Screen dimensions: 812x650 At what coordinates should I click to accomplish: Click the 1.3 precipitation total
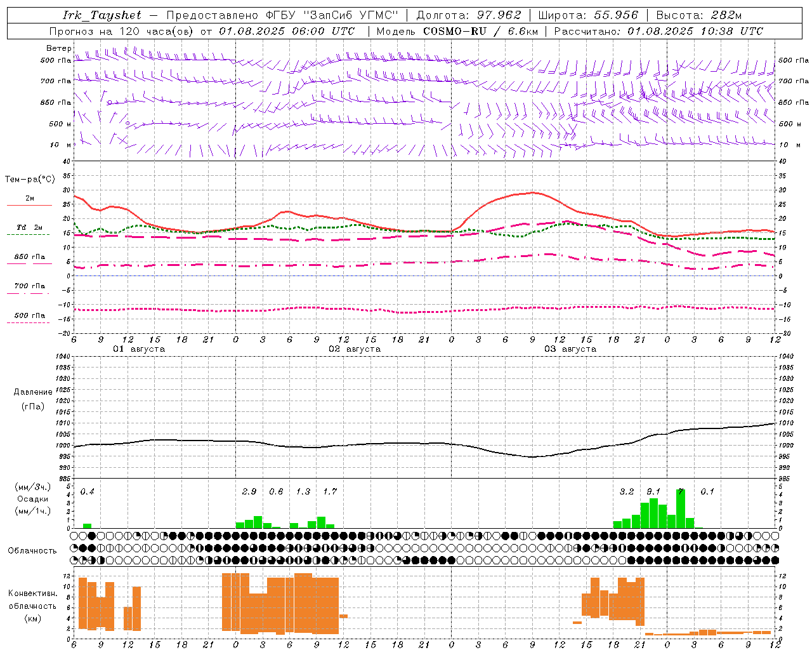pyautogui.click(x=303, y=491)
